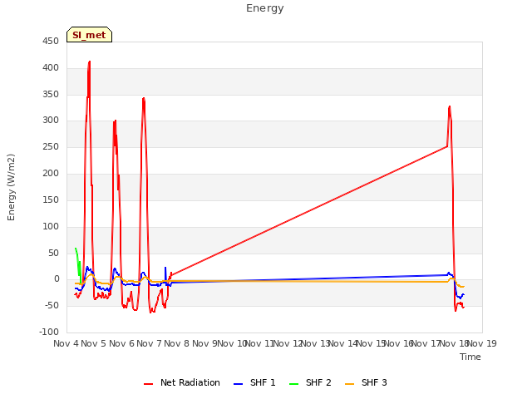Click the 200 y-axis tick label
This screenshot has width=532, height=399.
[51, 174]
